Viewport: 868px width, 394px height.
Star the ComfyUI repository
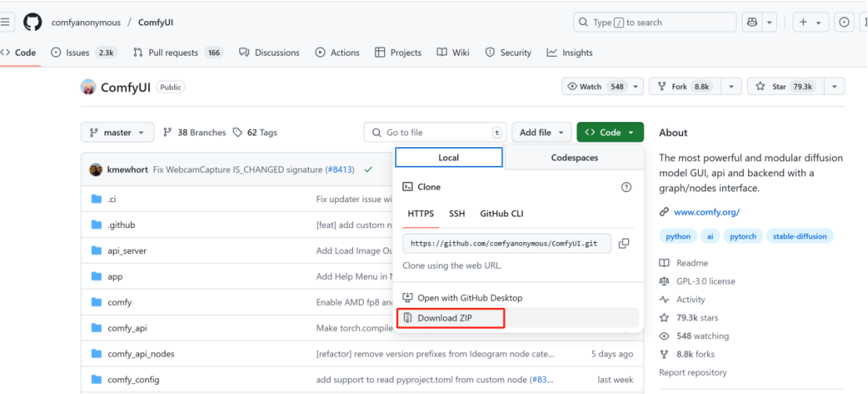pos(786,87)
